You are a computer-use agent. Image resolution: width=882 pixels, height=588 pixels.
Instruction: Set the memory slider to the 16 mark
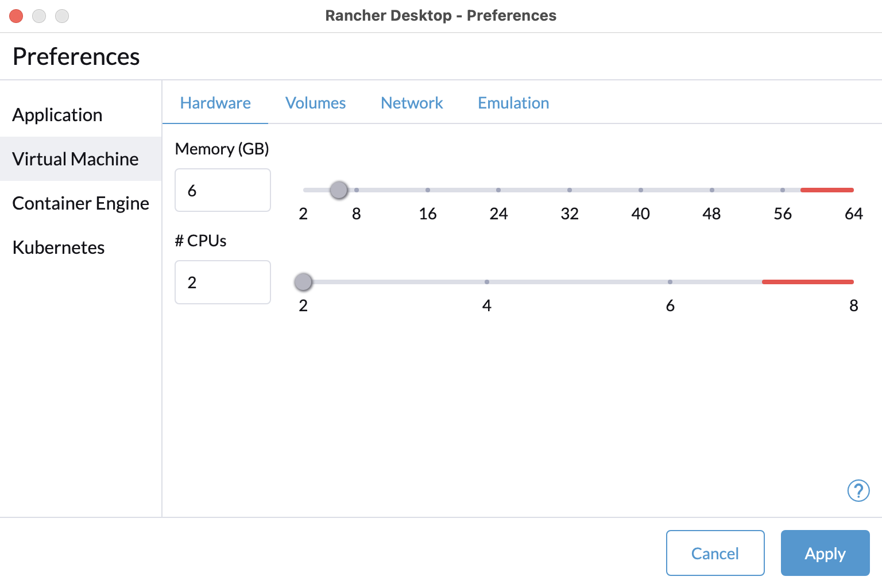428,190
